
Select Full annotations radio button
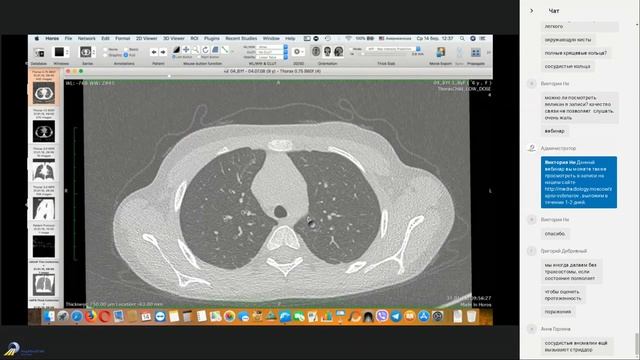click(x=126, y=55)
